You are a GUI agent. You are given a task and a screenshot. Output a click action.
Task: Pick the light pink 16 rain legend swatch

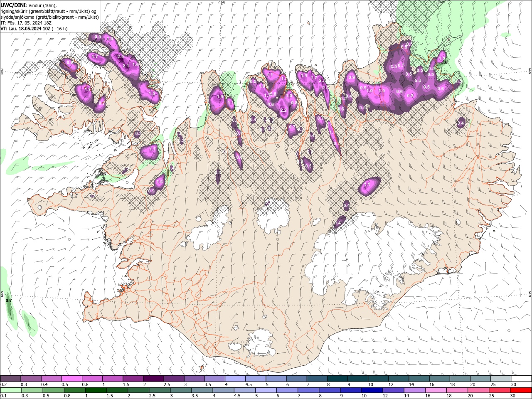436,390
